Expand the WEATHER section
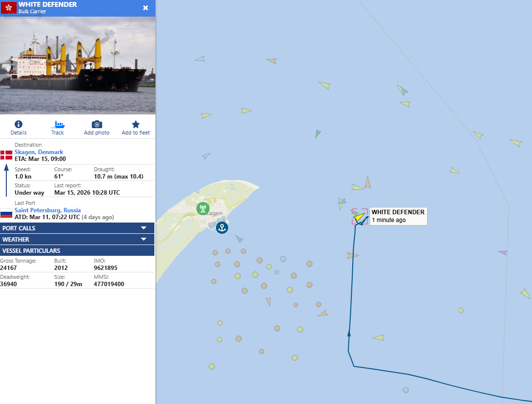Screen dimensions: 532x404 point(77,239)
